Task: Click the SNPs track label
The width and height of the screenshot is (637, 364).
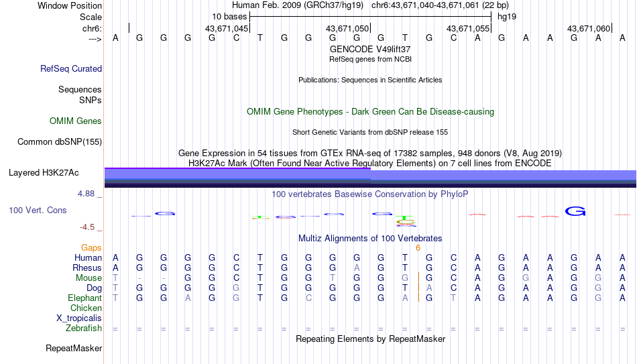Action: [91, 100]
